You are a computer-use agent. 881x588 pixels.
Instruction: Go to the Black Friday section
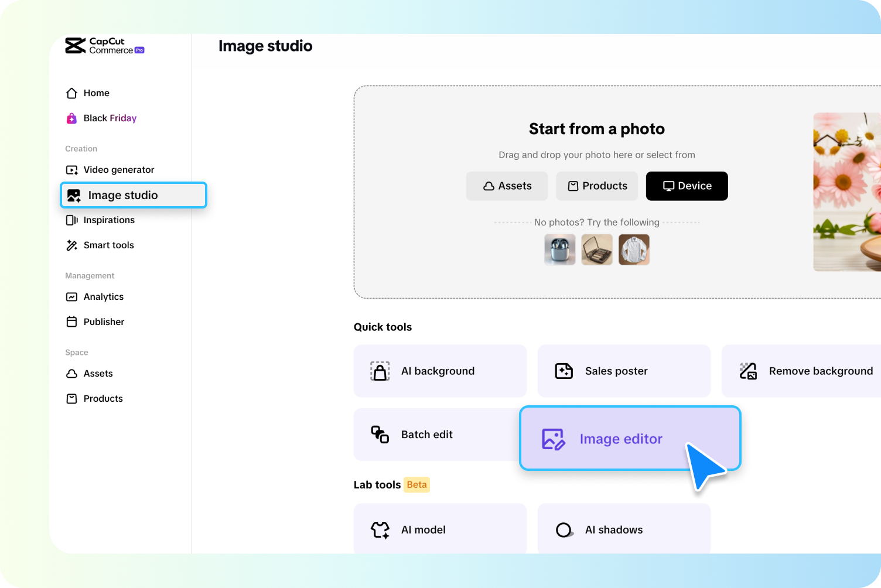[x=110, y=118]
